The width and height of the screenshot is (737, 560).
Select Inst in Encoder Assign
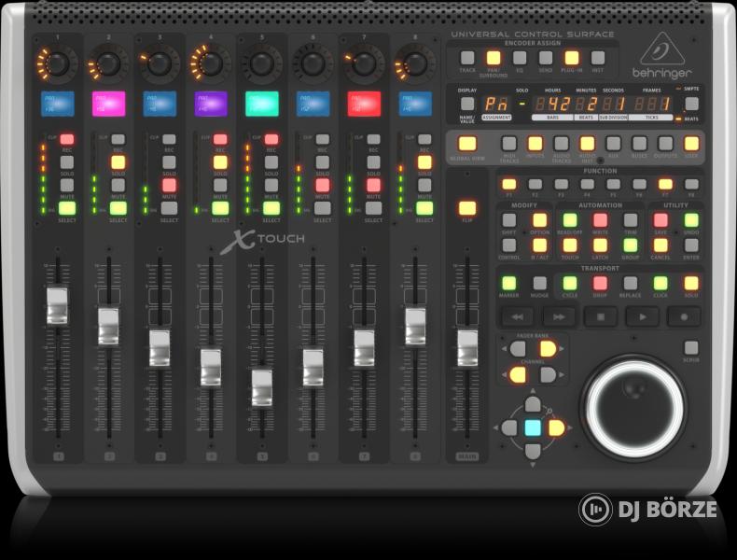(x=597, y=58)
